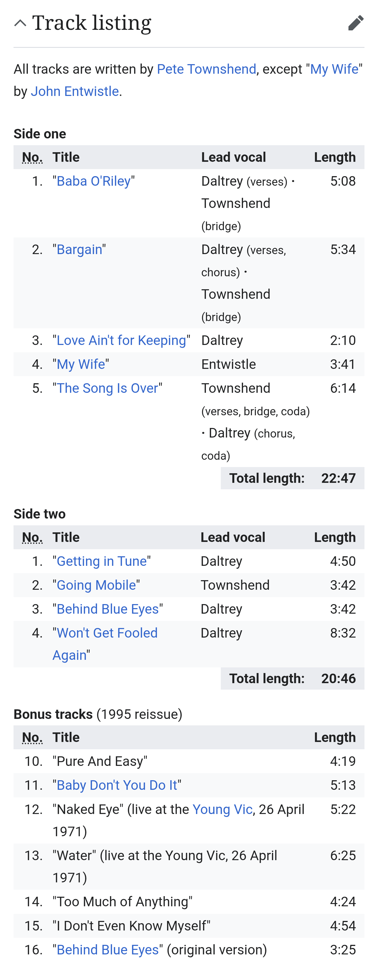Open The Song Is Over link
Viewport: 378px width, 980px height.
107,388
